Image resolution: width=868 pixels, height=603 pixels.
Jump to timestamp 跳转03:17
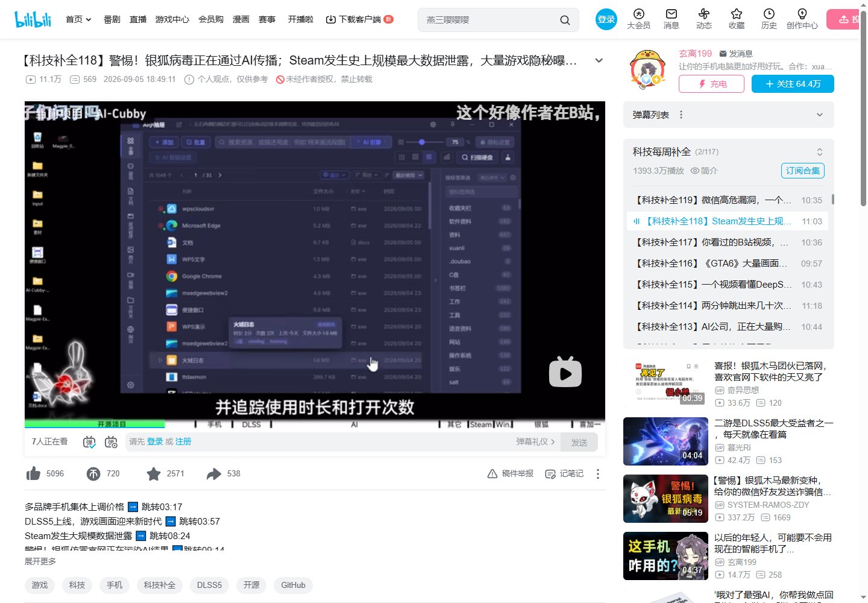click(x=162, y=507)
